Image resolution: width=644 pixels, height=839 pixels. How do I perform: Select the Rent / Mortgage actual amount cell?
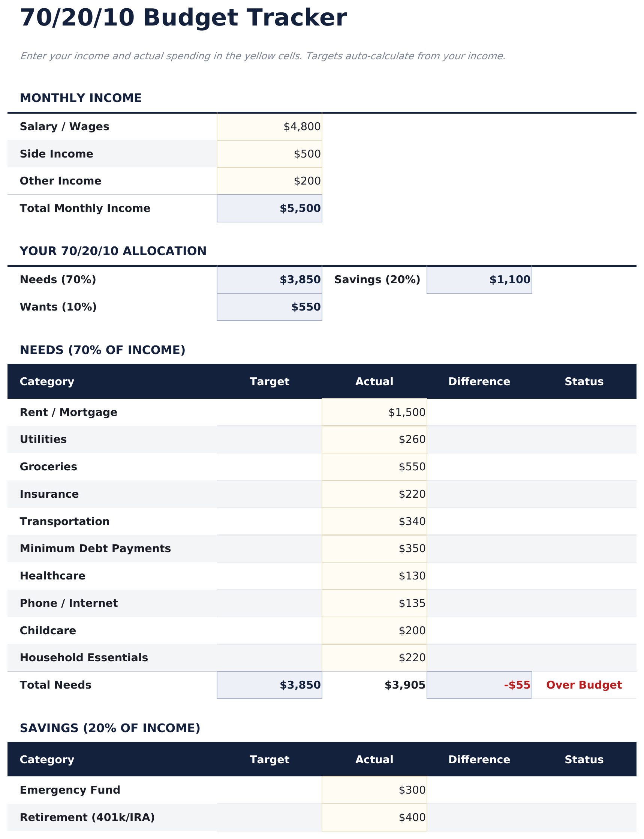point(374,412)
